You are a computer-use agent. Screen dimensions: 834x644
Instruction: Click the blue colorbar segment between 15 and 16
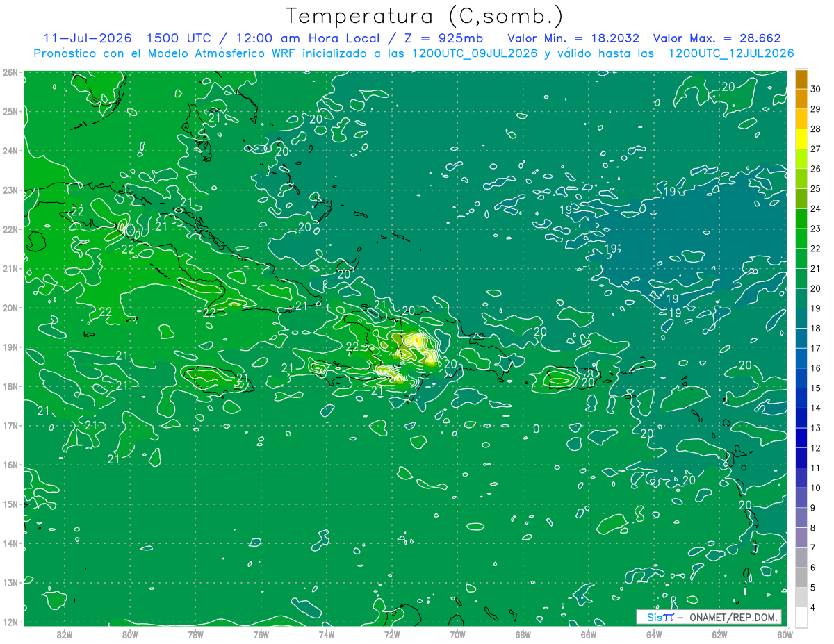coord(801,378)
